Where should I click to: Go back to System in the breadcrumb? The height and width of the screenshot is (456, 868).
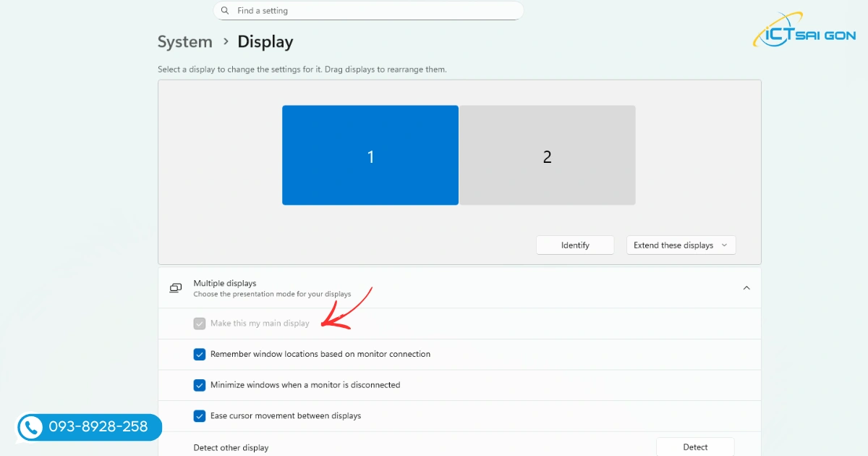(185, 42)
